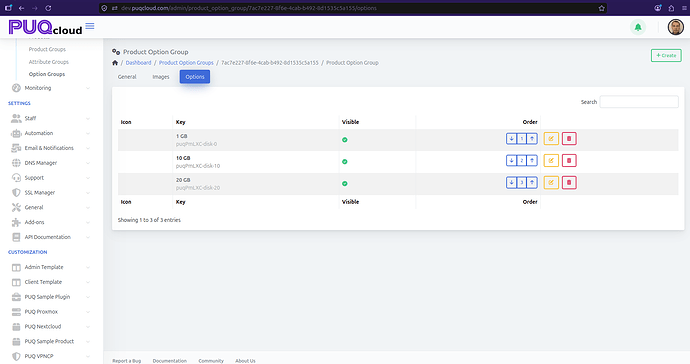Screen dimensions: 690x364
Task: Open Client Template in sidebar
Action: point(43,282)
